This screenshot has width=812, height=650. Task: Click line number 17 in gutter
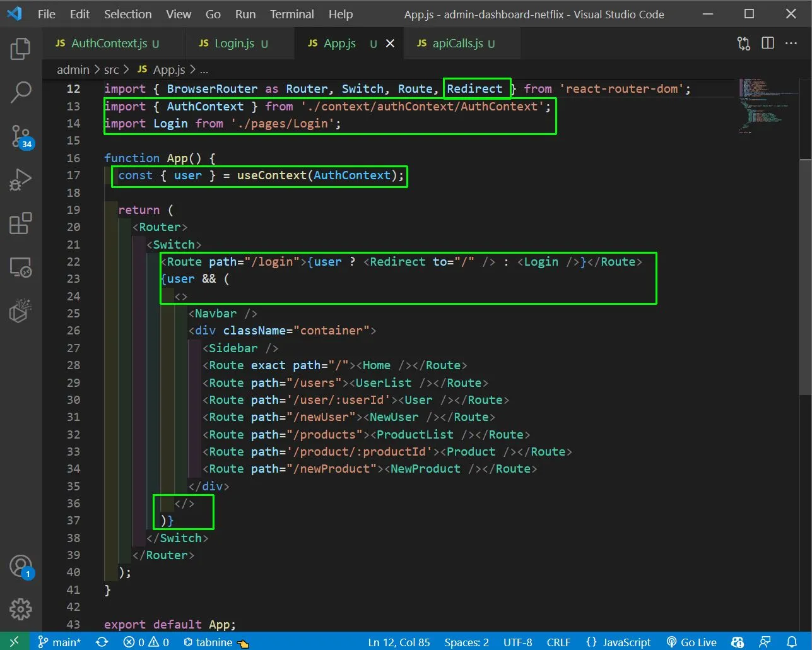[x=73, y=175]
